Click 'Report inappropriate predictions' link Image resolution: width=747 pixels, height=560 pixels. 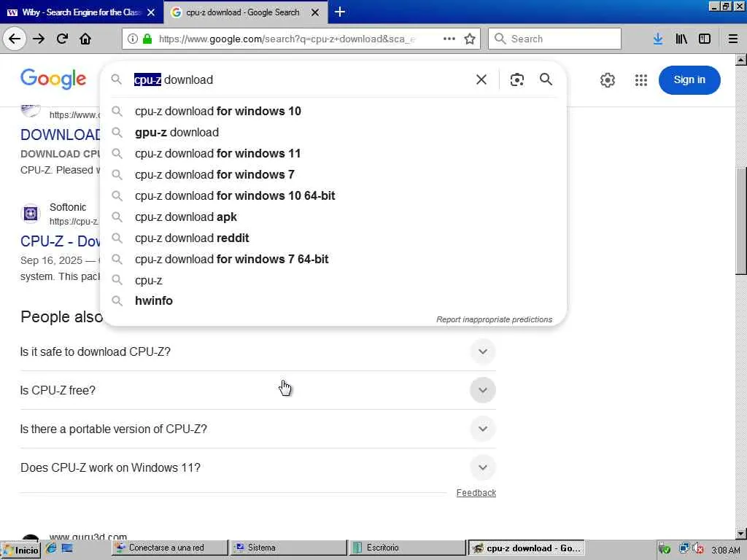pos(494,319)
